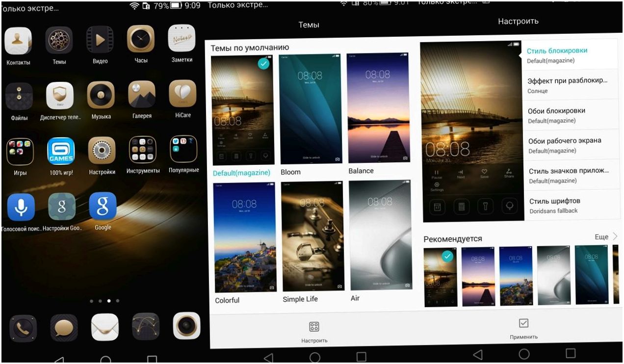Open the Browser globe app in dock
Screen dimensions: 624x364
click(146, 326)
